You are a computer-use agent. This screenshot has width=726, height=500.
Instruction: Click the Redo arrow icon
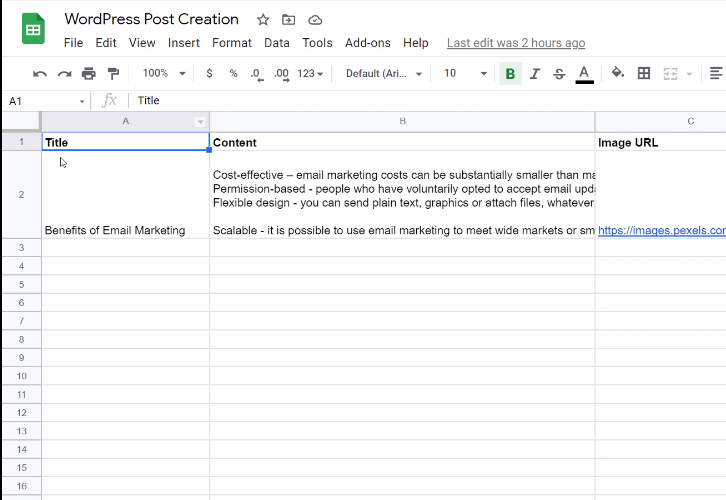pyautogui.click(x=64, y=74)
